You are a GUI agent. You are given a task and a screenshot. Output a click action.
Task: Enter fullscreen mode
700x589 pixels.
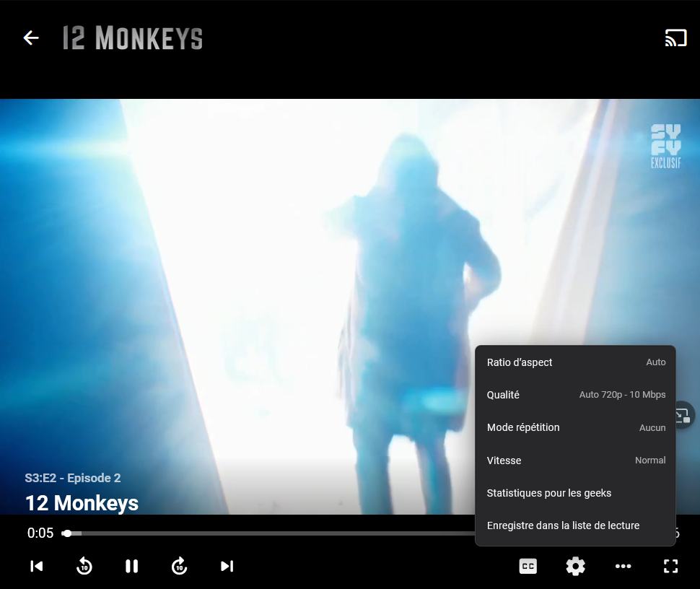(x=670, y=566)
